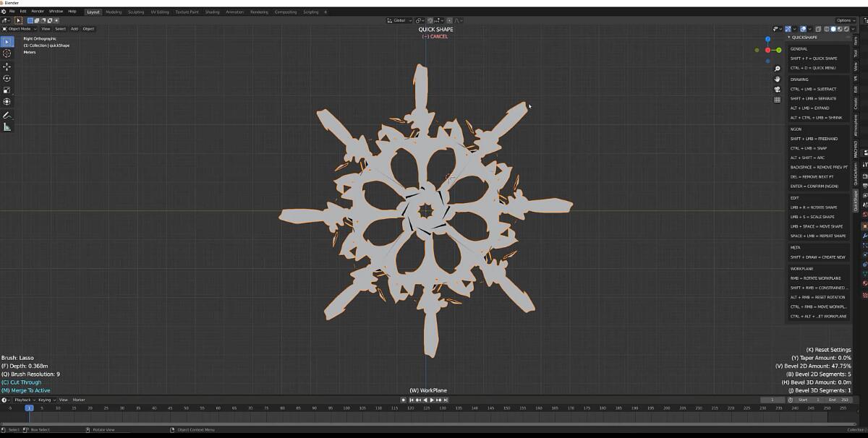Collapse the QUICKSHAPE panel

(x=790, y=38)
